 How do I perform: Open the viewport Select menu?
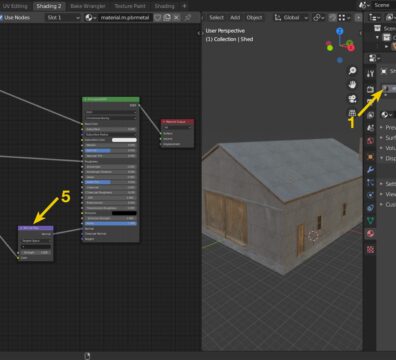(x=216, y=17)
